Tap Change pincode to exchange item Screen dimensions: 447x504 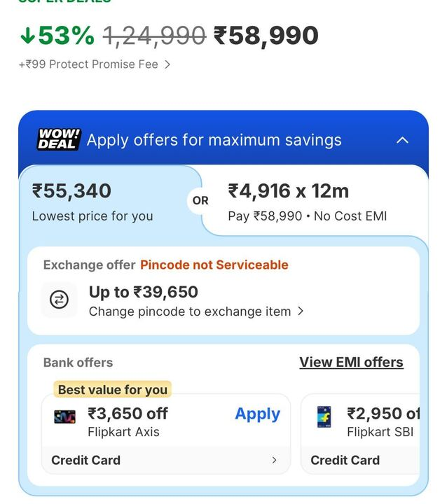coord(189,311)
